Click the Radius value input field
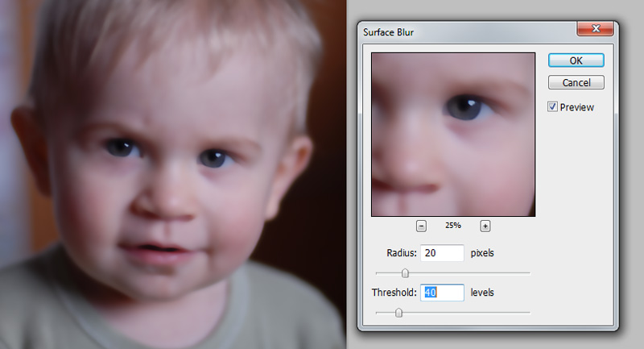The width and height of the screenshot is (644, 349). [x=441, y=253]
